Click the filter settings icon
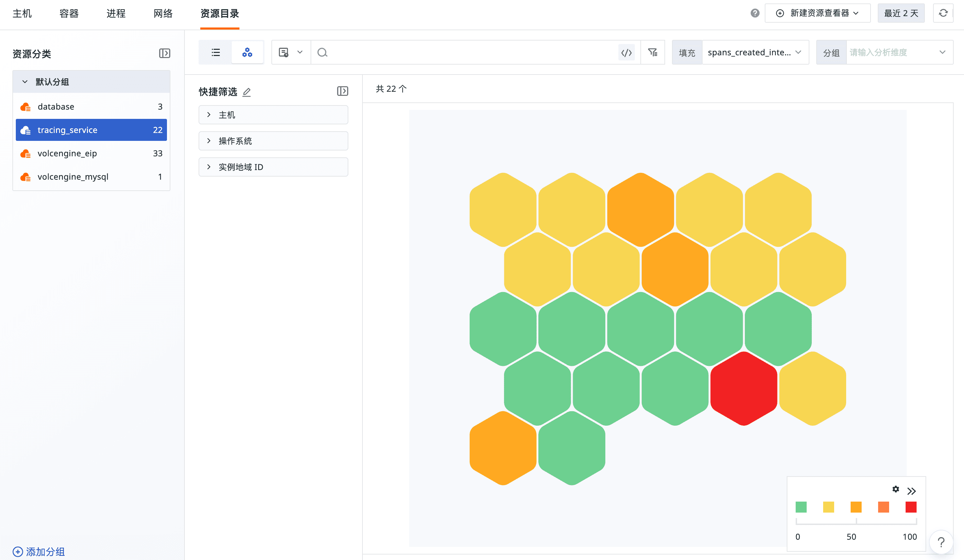The width and height of the screenshot is (964, 560). pyautogui.click(x=653, y=53)
